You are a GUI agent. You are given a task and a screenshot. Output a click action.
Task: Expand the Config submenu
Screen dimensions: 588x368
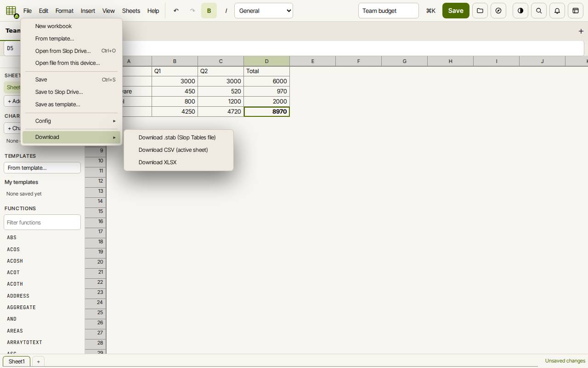click(x=71, y=121)
